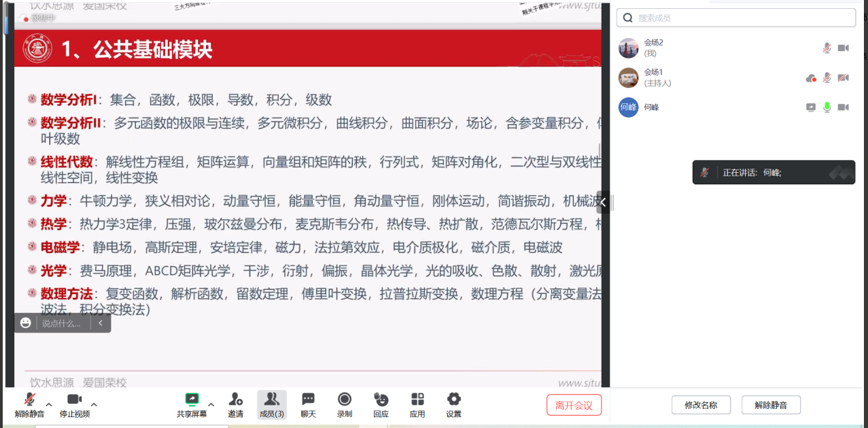Click the emoji smiley icon in chat box
The height and width of the screenshot is (428, 868).
click(x=26, y=323)
